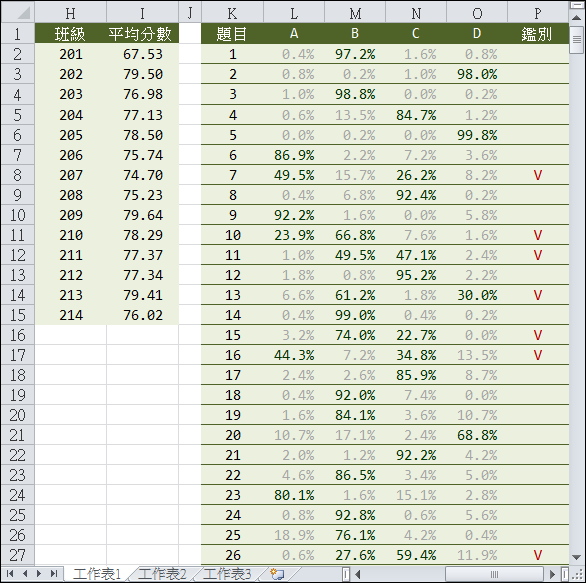Click the 80.1% cell in question 23
Viewport: 586px width, 583px height.
coord(294,495)
